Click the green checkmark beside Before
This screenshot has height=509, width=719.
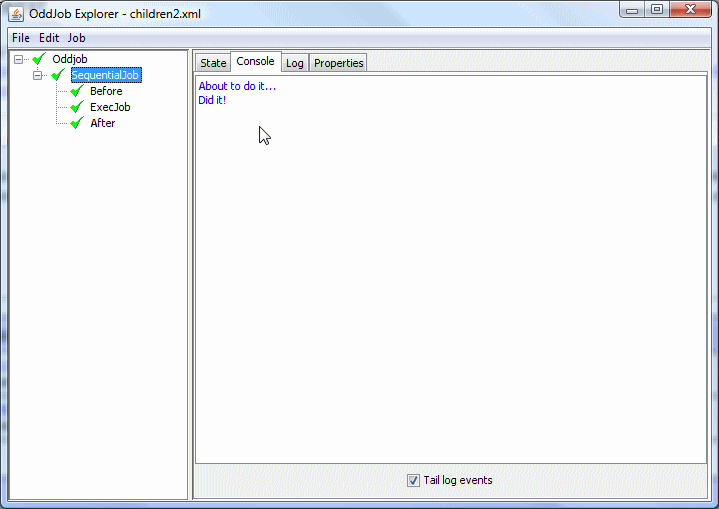(76, 91)
